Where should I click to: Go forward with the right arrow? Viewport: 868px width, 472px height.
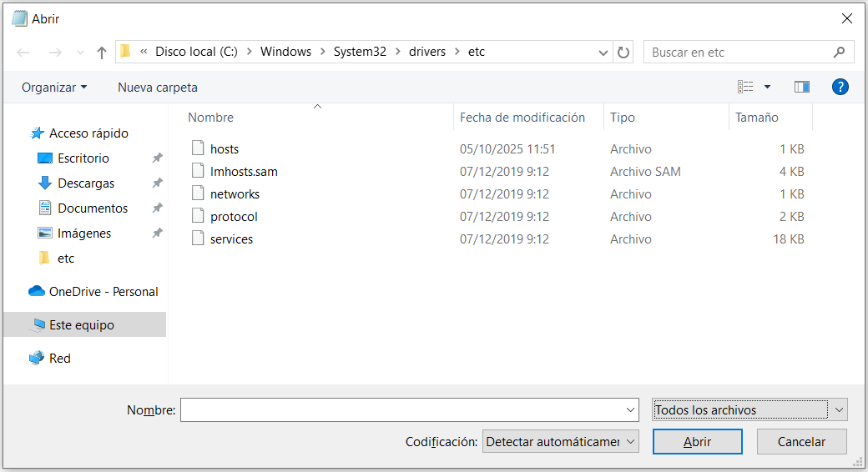tap(55, 53)
